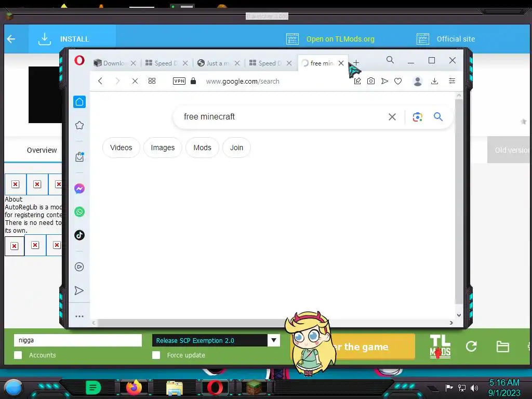Click the sidebar Home icon
532x399 pixels.
[x=79, y=102]
